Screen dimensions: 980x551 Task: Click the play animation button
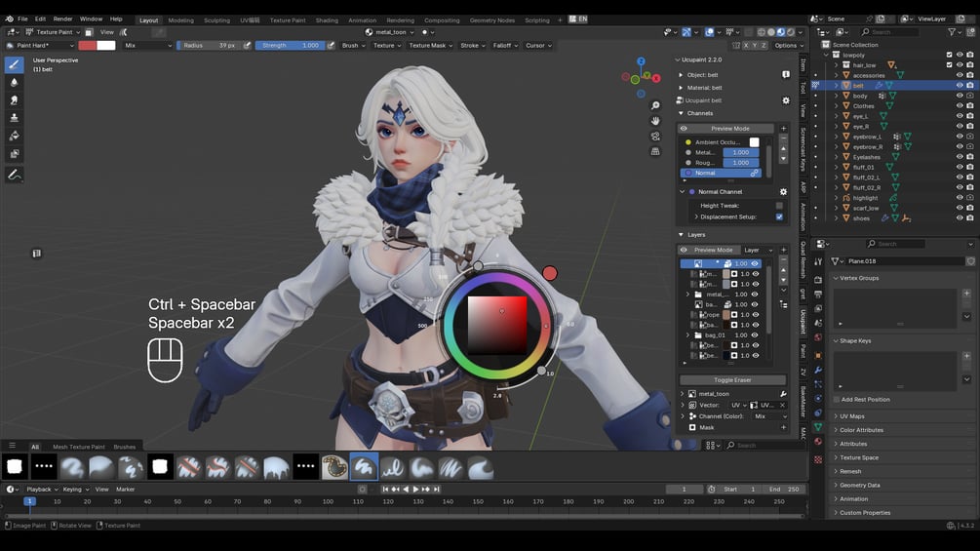pos(415,490)
